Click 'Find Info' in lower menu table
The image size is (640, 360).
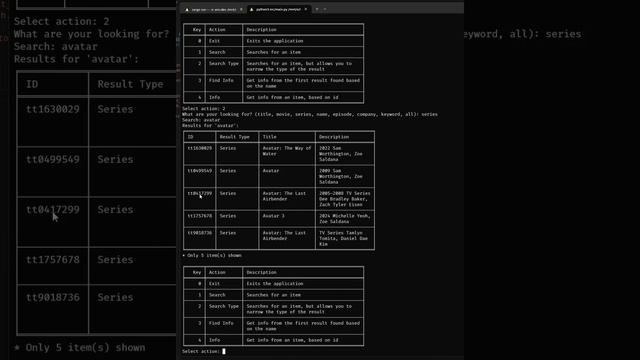[x=221, y=323]
